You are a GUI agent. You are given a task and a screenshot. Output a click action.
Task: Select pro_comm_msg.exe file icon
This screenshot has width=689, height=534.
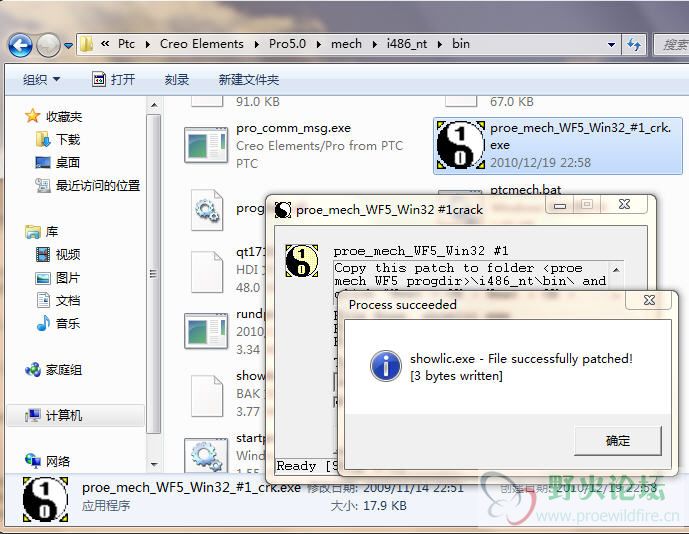tap(206, 145)
